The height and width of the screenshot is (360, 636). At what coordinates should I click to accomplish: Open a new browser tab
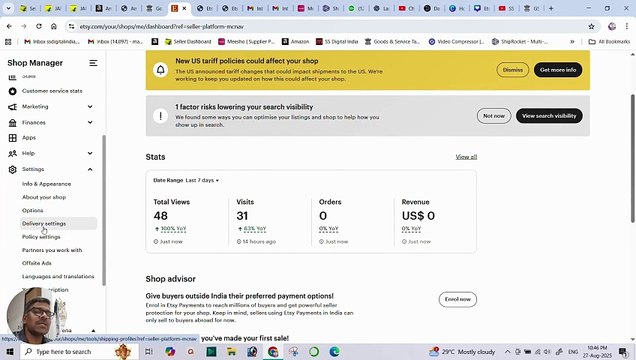pos(551,8)
